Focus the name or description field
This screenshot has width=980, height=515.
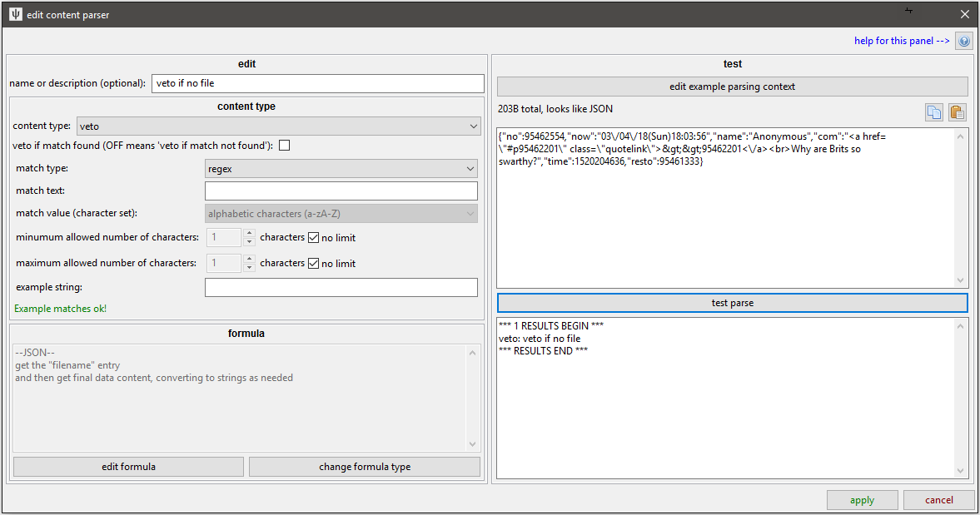pyautogui.click(x=317, y=83)
